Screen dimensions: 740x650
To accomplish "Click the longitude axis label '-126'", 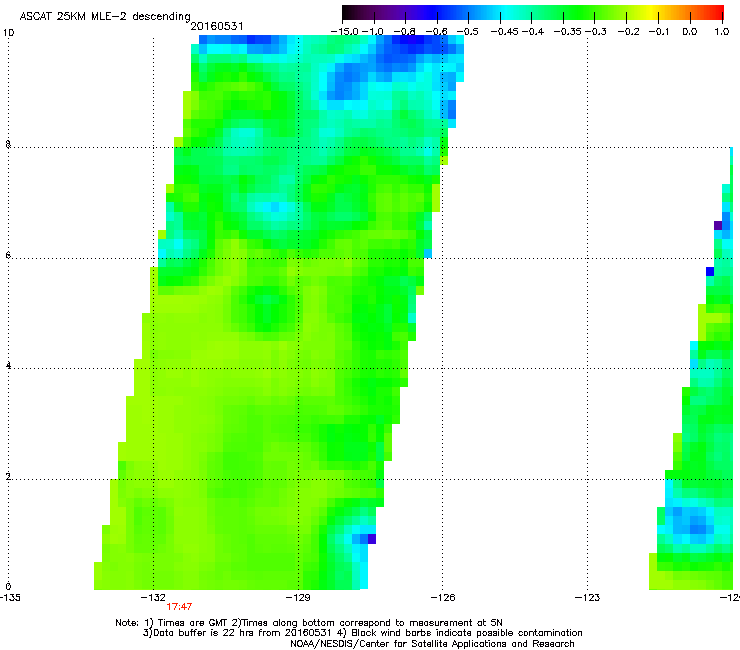I will pos(443,598).
